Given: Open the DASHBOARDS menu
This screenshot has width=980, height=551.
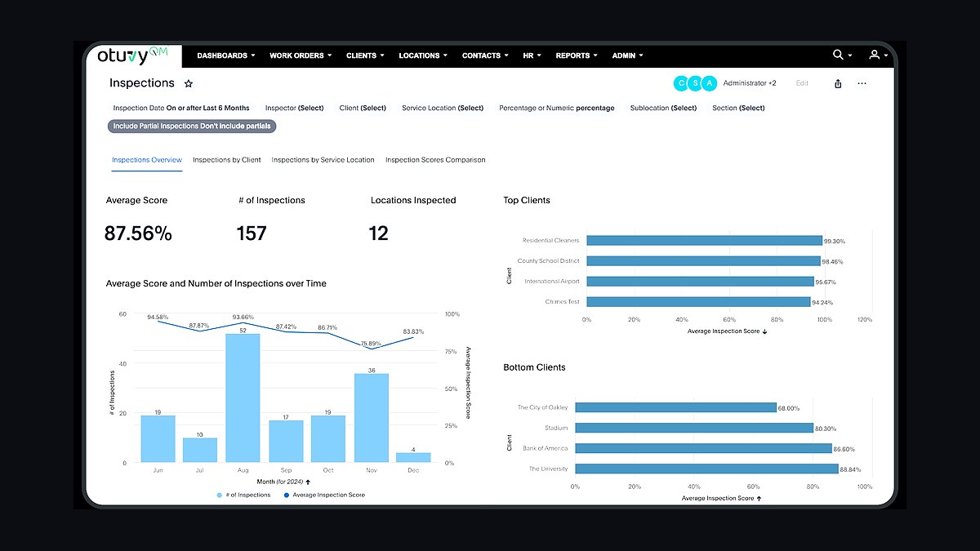Looking at the screenshot, I should coord(226,56).
